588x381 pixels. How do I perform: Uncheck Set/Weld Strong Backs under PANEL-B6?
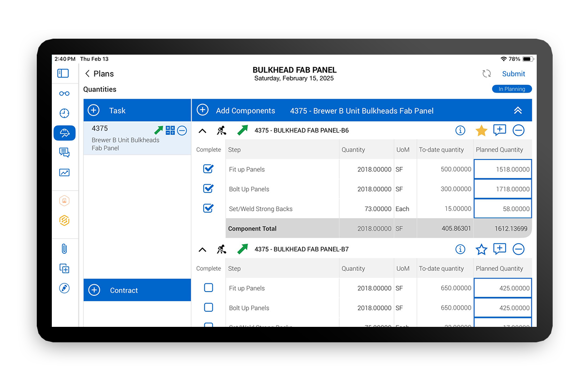pyautogui.click(x=209, y=208)
